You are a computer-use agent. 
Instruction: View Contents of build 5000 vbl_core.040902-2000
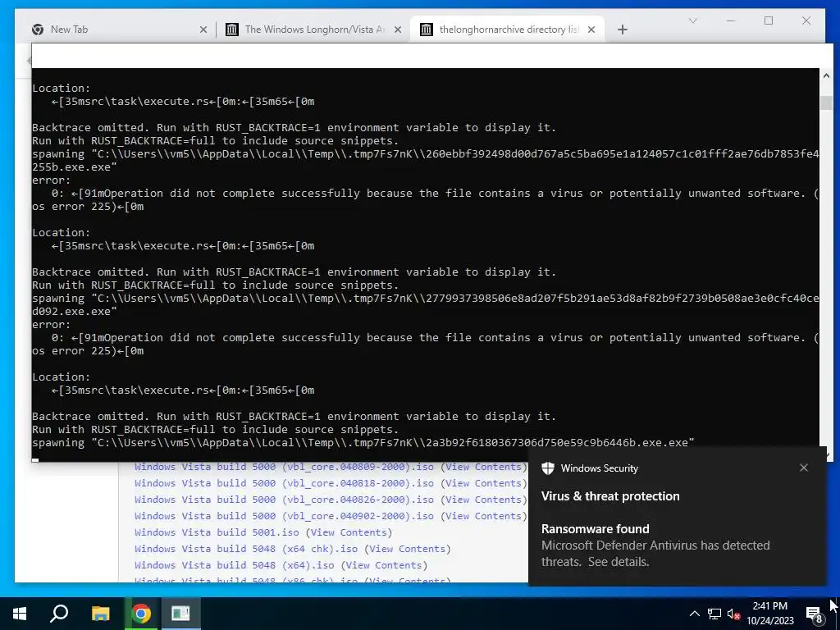pos(484,516)
